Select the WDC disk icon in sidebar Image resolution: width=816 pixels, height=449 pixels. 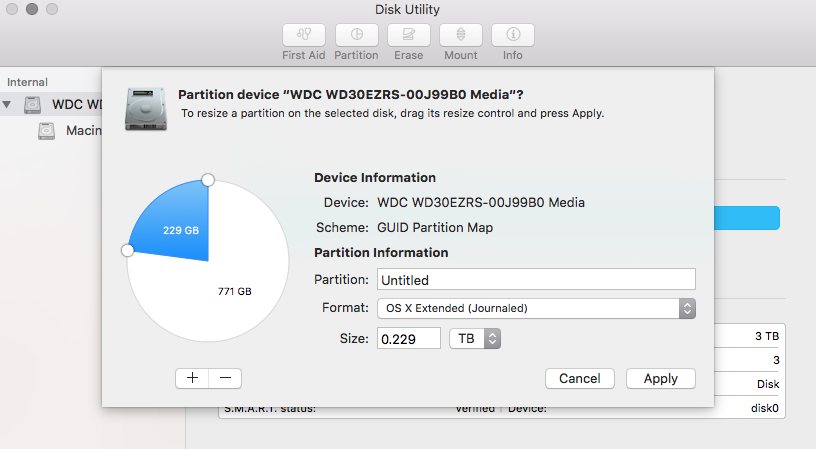point(33,105)
